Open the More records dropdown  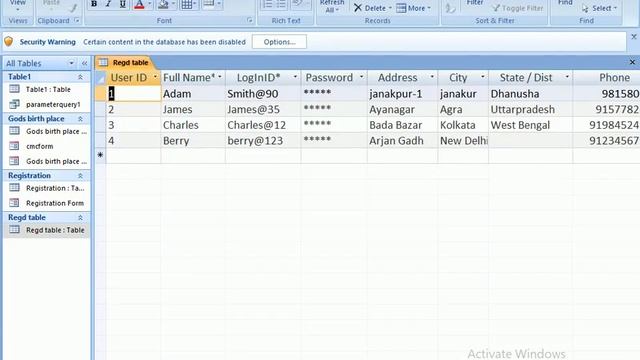click(414, 8)
